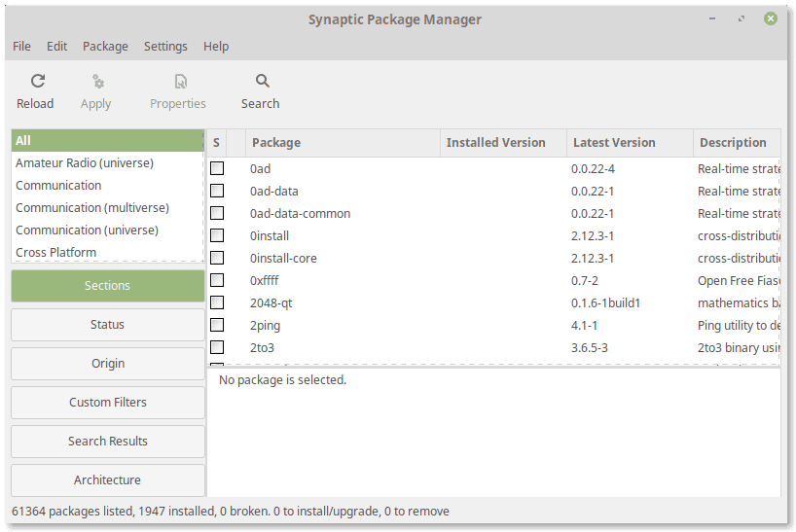
Task: Click the Sections filter button
Action: click(x=108, y=286)
